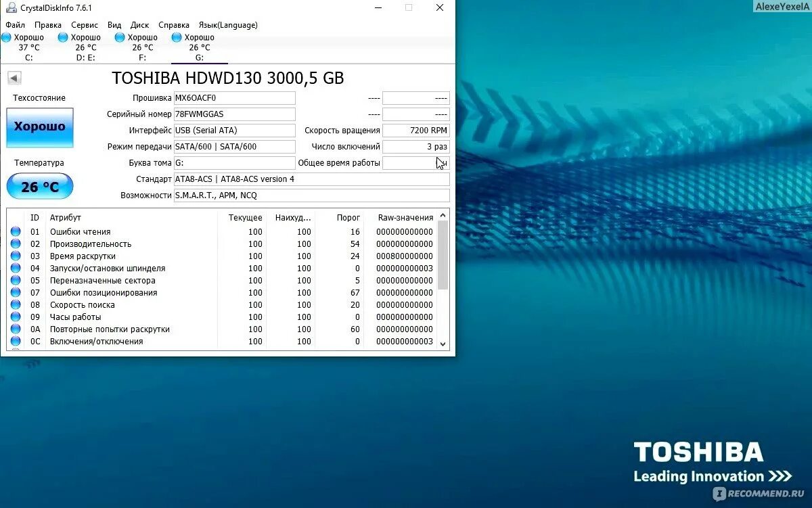
Task: Select the Ошибки позиционирования row text
Action: click(x=104, y=293)
